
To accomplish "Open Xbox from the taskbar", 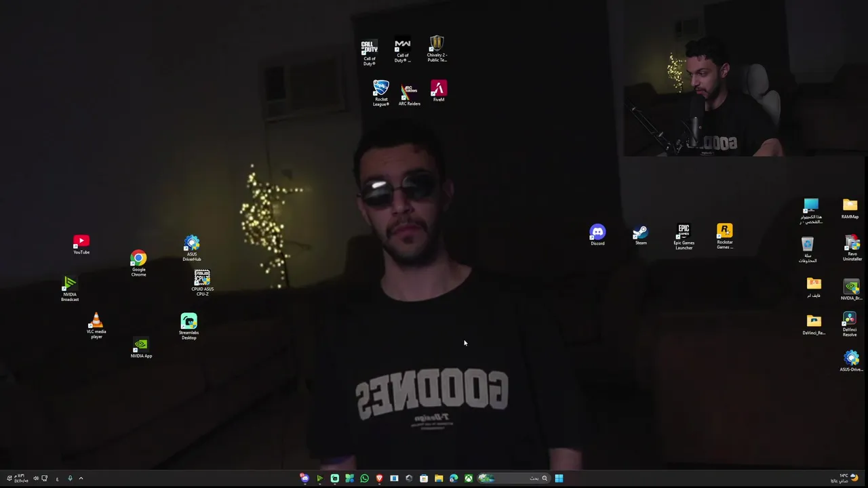I will [469, 479].
